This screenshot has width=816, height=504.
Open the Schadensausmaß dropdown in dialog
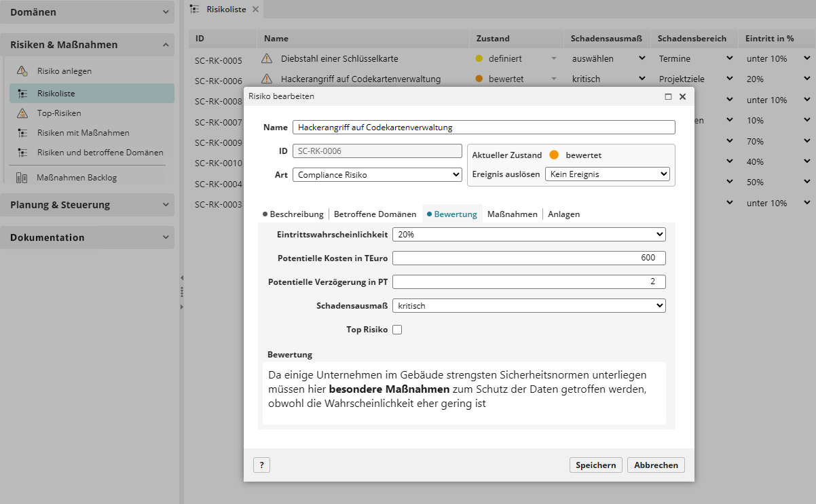529,306
